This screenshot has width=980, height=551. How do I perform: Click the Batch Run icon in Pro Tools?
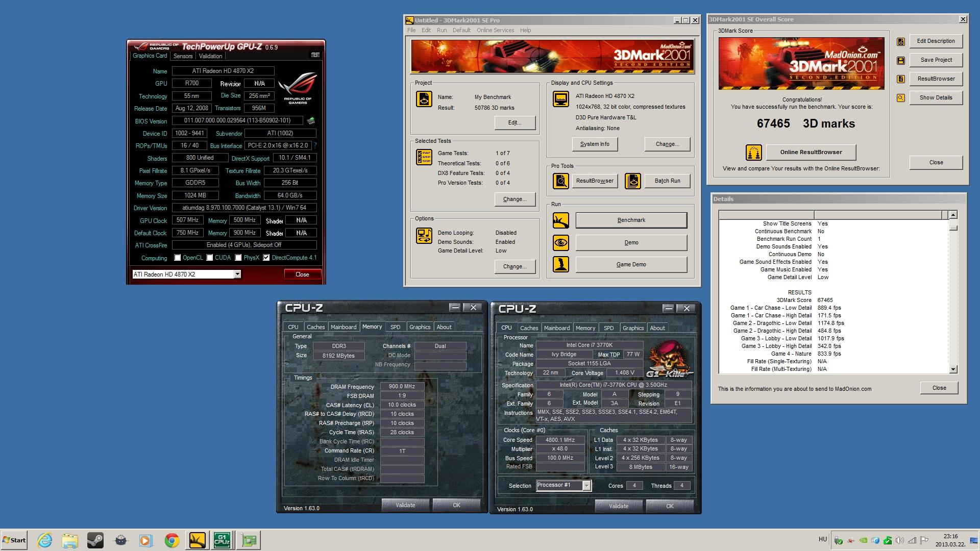tap(633, 181)
